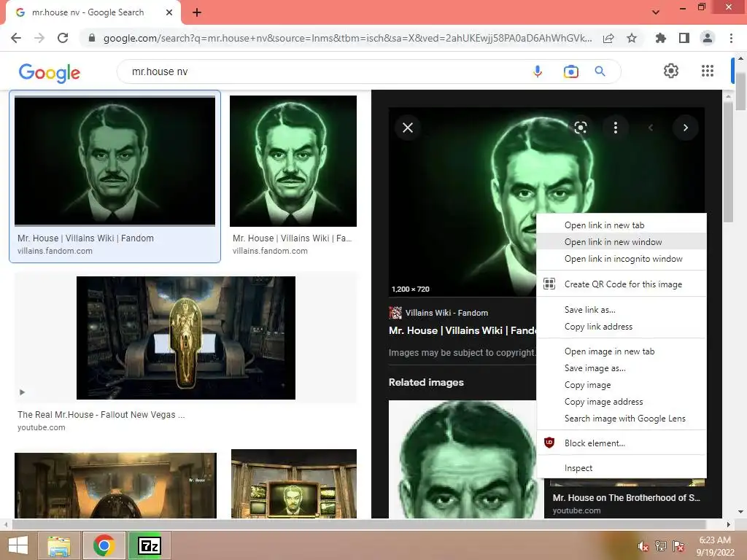Screen dimensions: 747x560
Task: Search by image with camera icon
Action: pyautogui.click(x=570, y=71)
